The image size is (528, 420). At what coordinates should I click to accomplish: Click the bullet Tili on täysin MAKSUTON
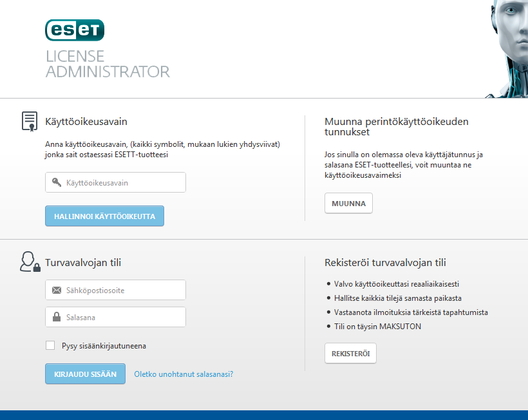[377, 327]
